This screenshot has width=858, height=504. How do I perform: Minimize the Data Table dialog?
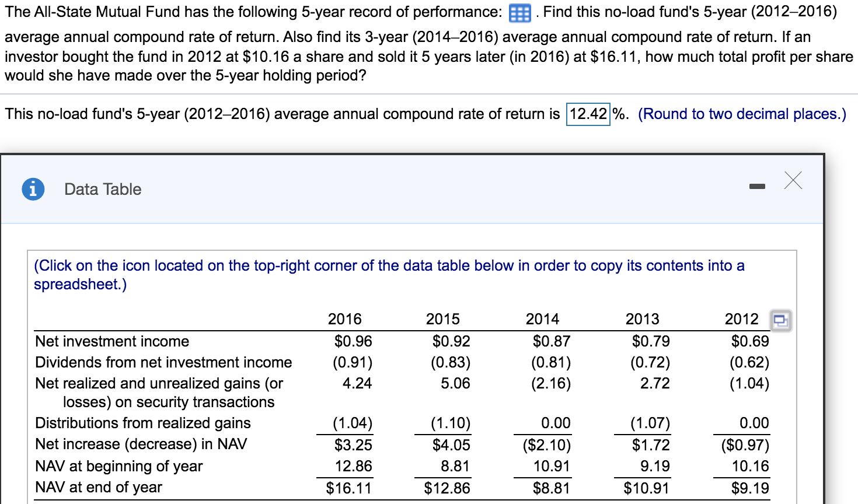tap(757, 187)
